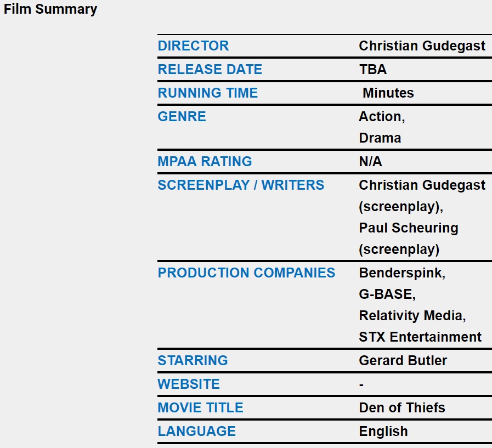Click the GENRE label link

pyautogui.click(x=182, y=117)
